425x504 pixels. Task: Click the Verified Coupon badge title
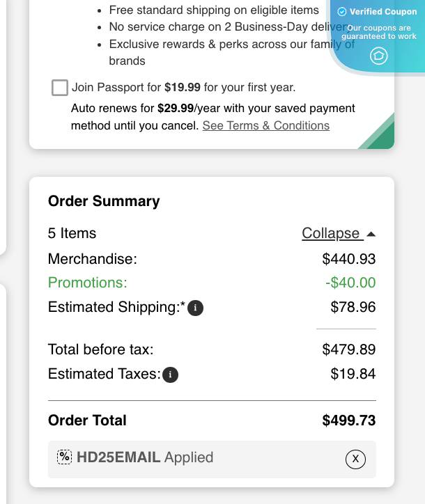click(383, 12)
